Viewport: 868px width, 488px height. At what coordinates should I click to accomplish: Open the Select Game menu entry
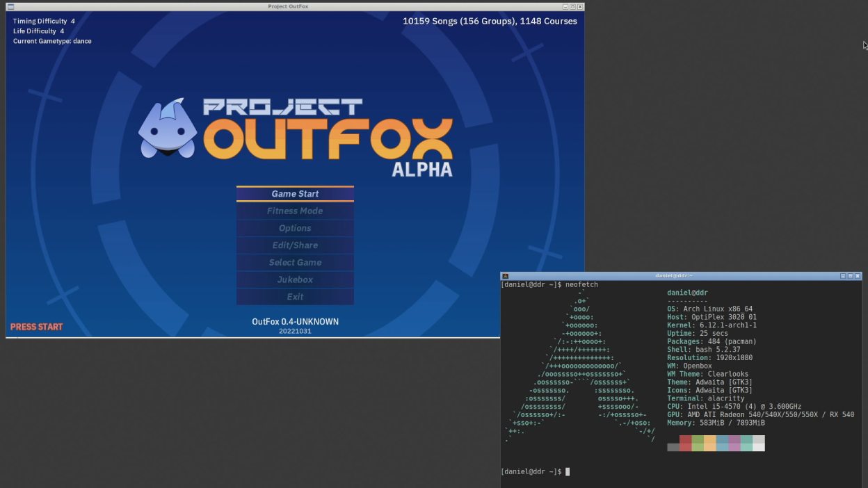[295, 262]
